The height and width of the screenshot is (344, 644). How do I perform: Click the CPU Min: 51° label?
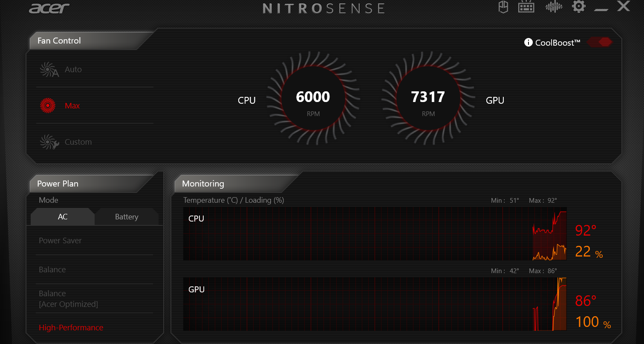[505, 201]
